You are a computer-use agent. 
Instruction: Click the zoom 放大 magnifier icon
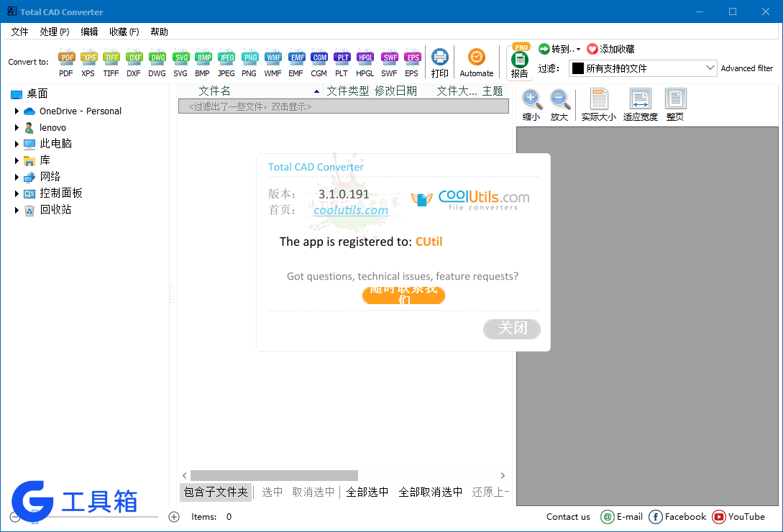(x=559, y=105)
